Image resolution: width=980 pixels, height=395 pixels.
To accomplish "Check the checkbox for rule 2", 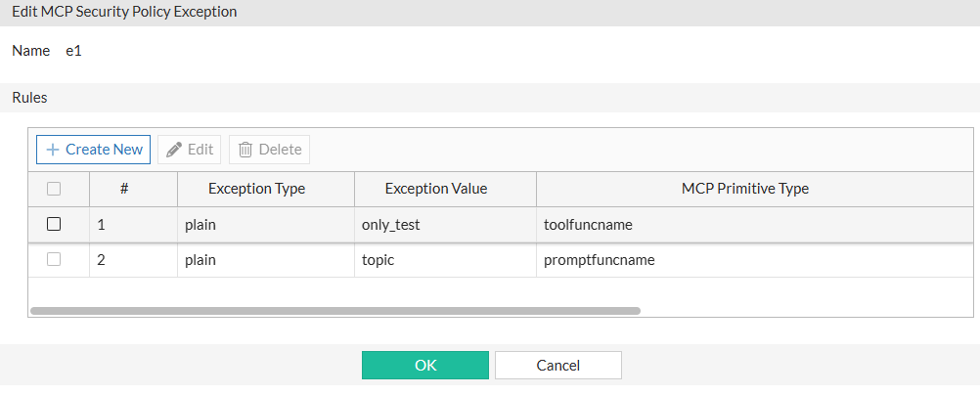I will click(x=54, y=259).
